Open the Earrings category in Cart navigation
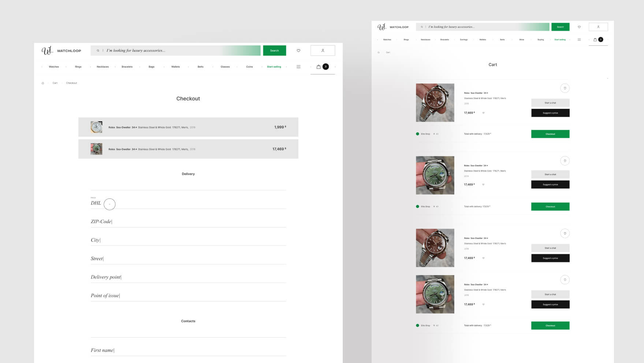 point(464,40)
